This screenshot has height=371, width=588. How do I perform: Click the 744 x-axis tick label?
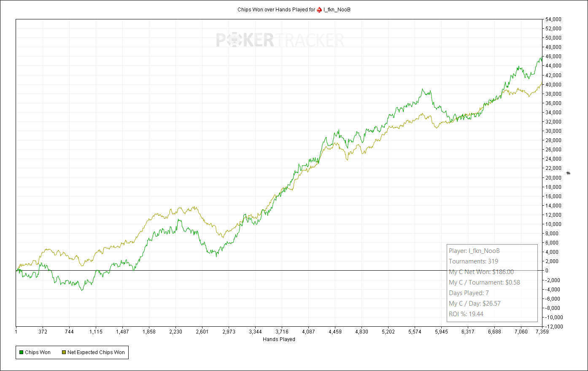(69, 332)
